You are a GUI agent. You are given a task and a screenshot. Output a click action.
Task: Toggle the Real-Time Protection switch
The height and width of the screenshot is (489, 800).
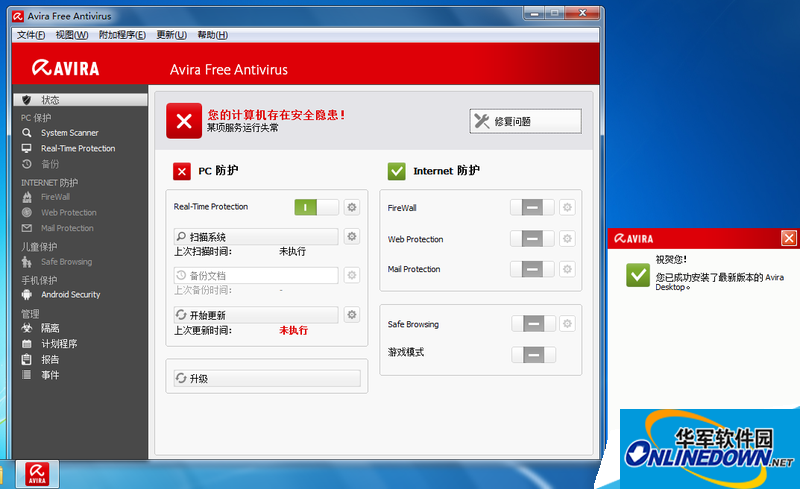[x=316, y=207]
